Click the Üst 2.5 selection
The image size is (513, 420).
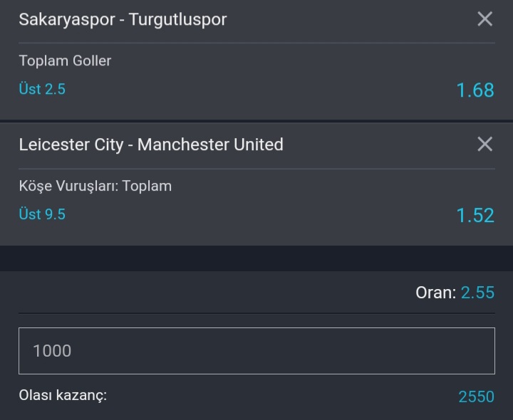coord(42,89)
